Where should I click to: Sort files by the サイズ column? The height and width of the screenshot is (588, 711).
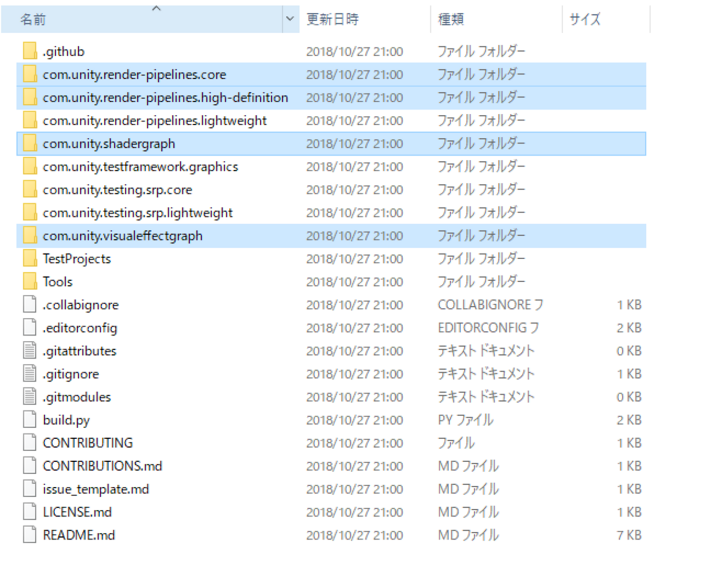click(584, 19)
